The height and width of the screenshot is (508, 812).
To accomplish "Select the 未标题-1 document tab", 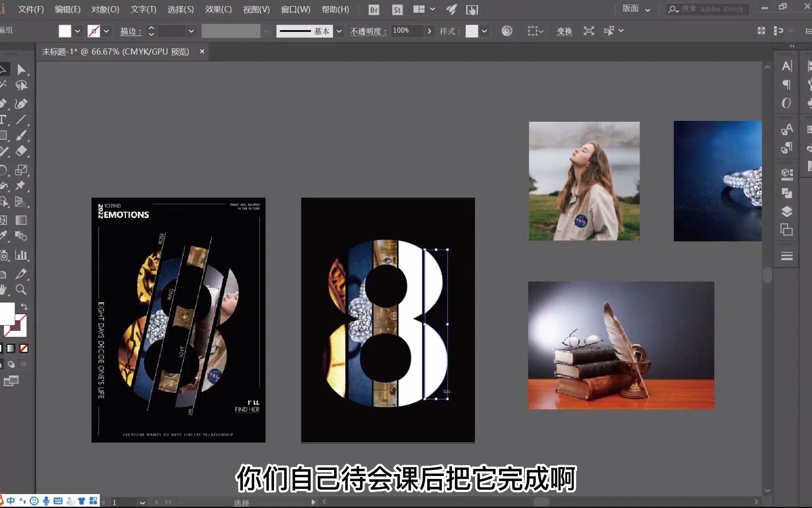I will (113, 52).
